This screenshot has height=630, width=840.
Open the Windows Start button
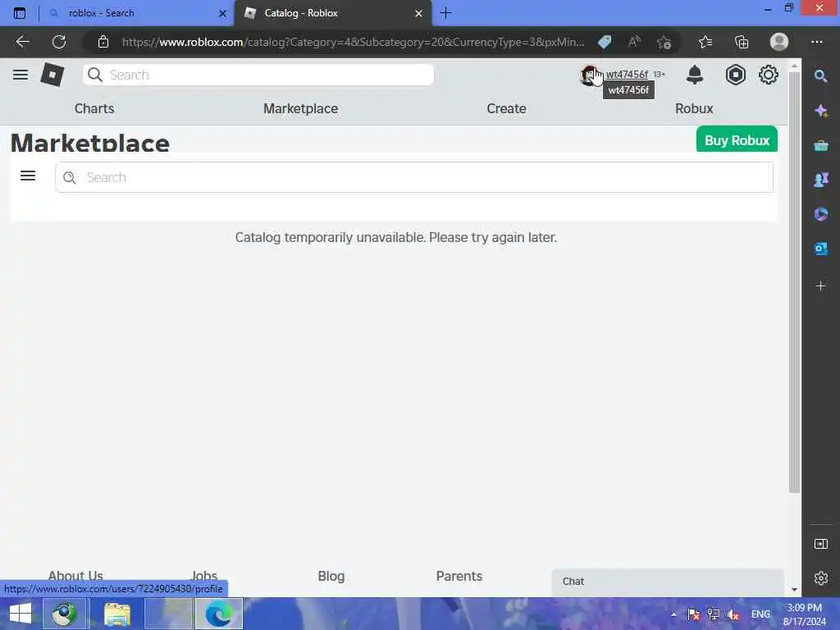pos(21,614)
